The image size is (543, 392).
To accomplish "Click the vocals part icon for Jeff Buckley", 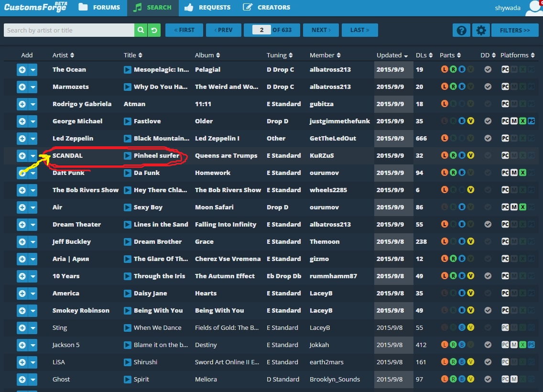I will point(471,241).
